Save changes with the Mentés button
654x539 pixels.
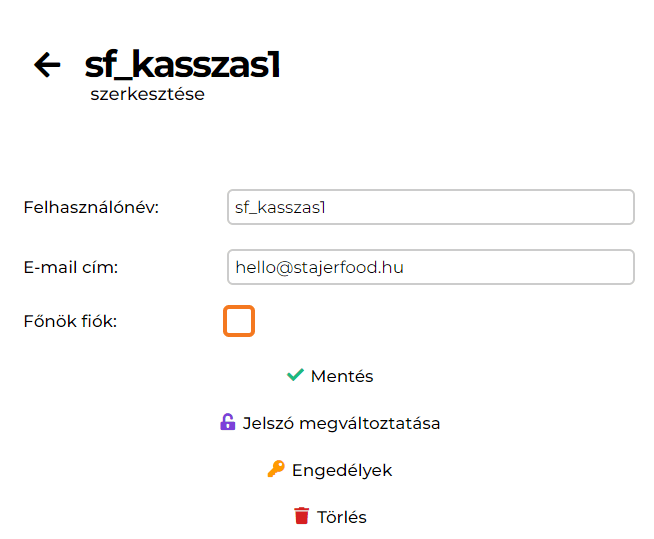coord(342,376)
